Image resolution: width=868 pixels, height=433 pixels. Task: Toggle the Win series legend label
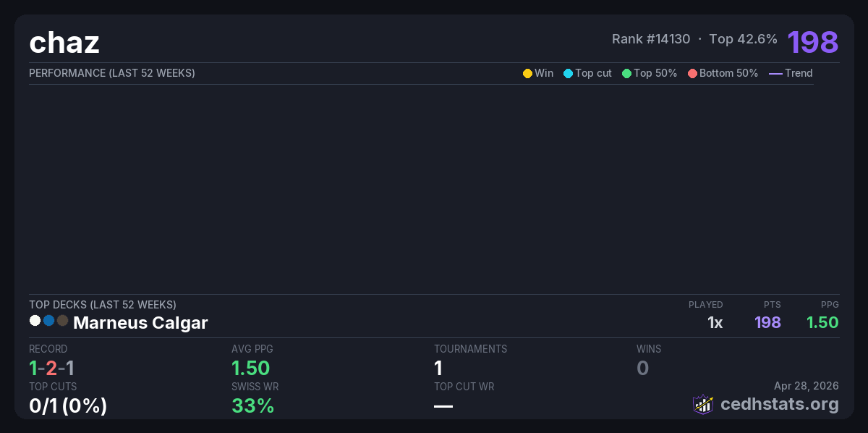pos(544,73)
